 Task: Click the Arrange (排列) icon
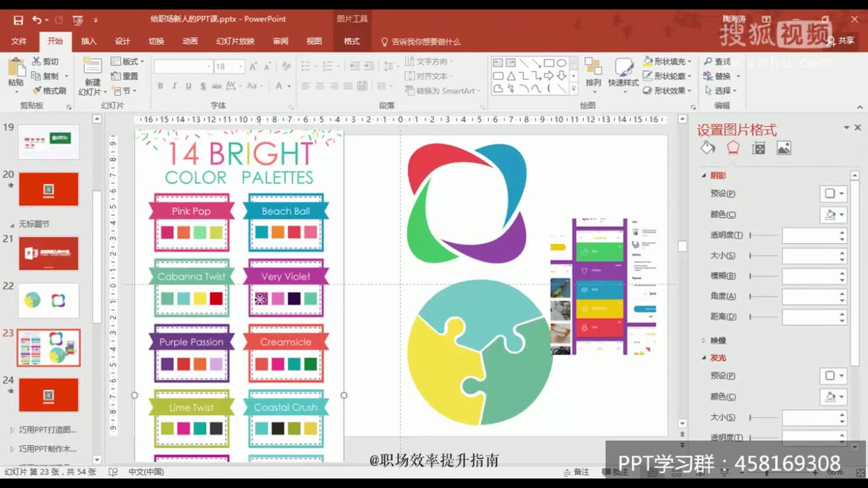pos(593,68)
